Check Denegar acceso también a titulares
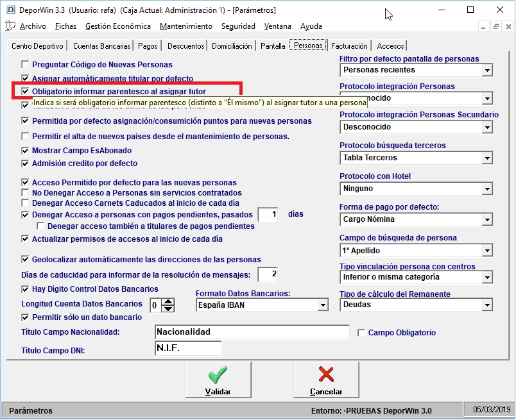 point(41,226)
